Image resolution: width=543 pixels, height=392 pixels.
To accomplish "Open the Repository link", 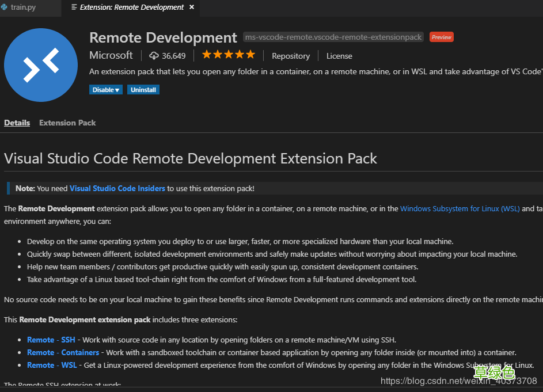I will (291, 55).
